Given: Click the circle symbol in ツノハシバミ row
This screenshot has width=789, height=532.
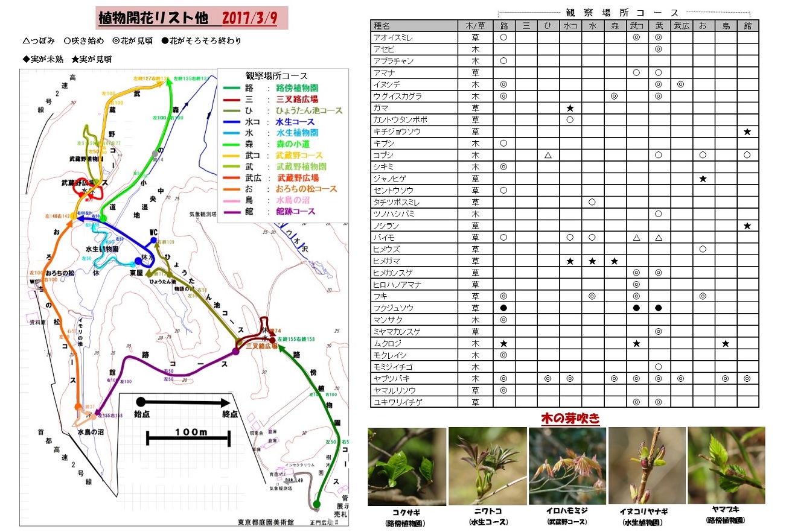Looking at the screenshot, I should [x=659, y=214].
